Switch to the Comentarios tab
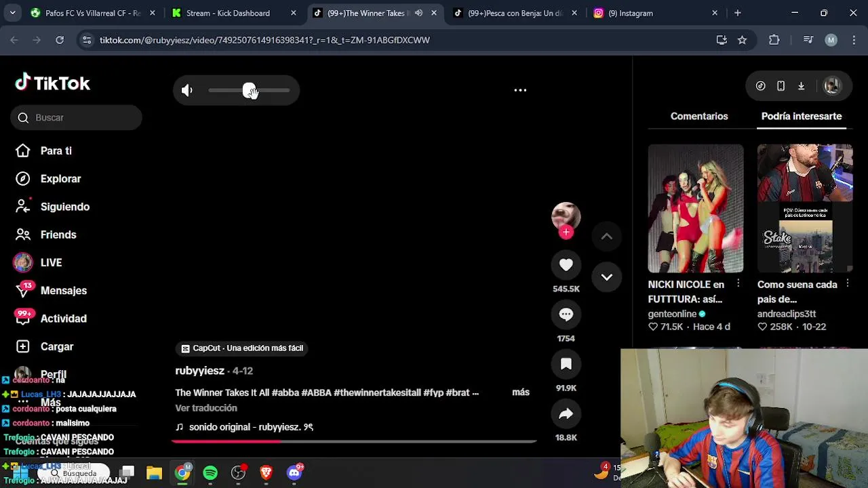The height and width of the screenshot is (488, 868). (699, 117)
